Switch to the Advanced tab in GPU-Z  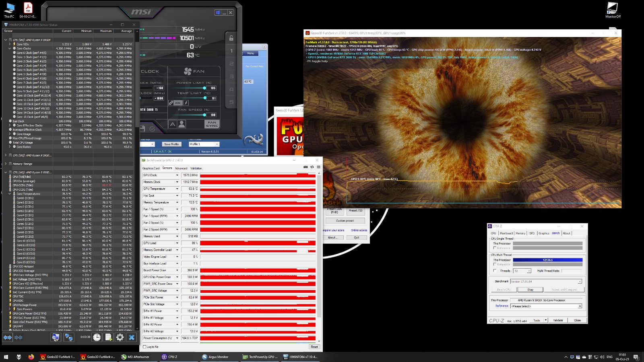coord(181,169)
